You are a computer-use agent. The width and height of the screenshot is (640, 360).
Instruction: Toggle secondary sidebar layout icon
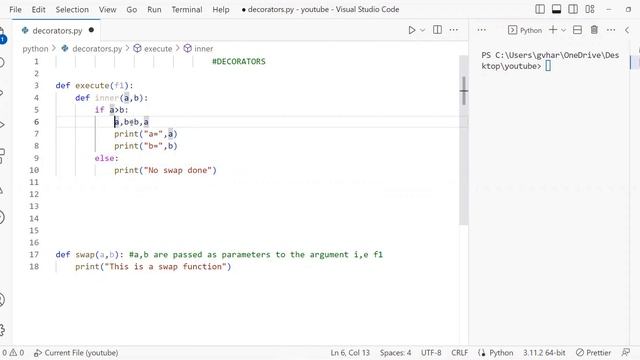tap(573, 9)
